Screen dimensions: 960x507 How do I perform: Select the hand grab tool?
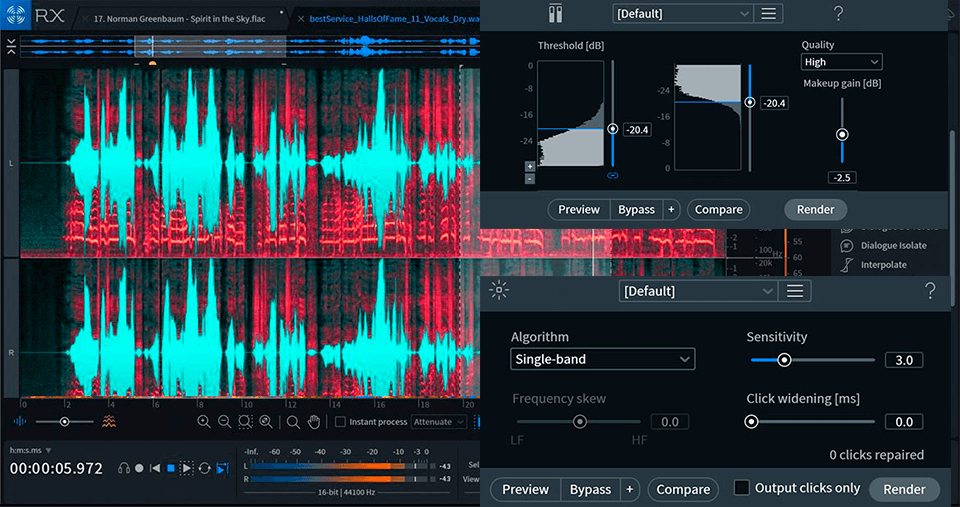point(314,422)
